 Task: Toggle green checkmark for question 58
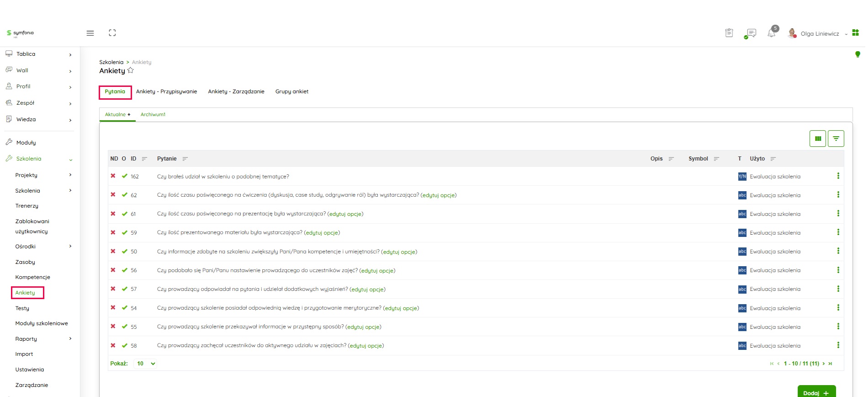(x=124, y=345)
